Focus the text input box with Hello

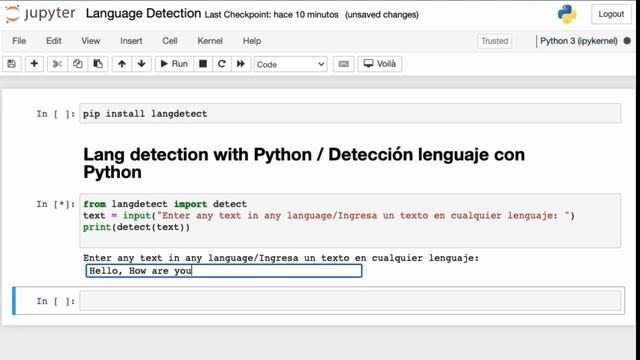point(224,271)
